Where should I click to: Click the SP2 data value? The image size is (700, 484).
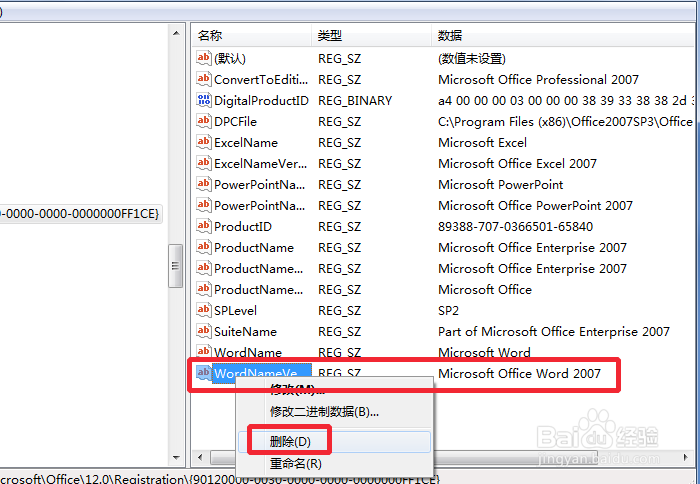click(x=449, y=310)
